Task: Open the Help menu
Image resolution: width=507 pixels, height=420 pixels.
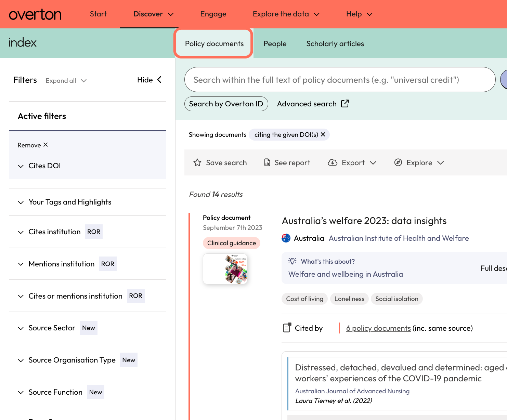Action: [x=359, y=14]
